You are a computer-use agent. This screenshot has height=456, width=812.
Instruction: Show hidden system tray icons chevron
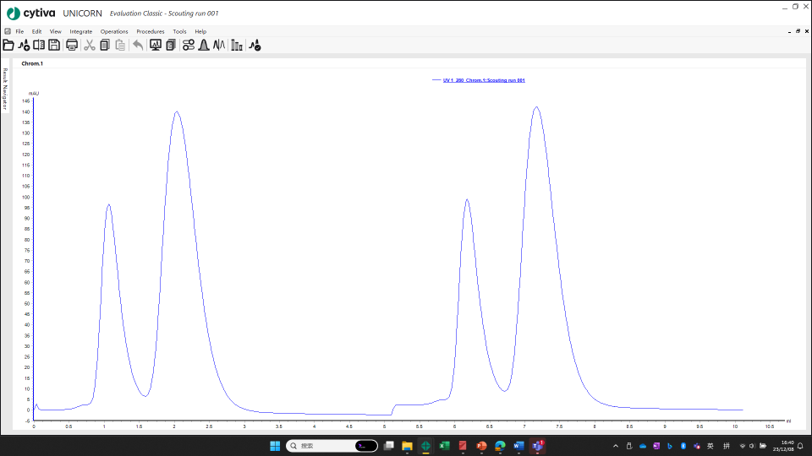(x=615, y=446)
